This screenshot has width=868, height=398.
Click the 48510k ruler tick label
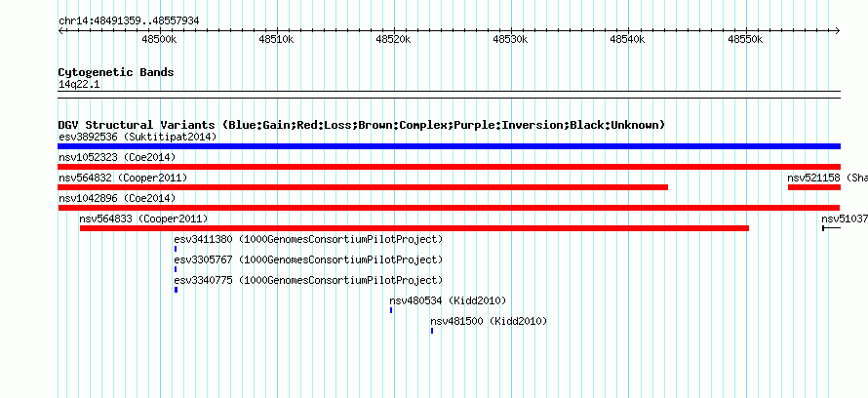276,40
